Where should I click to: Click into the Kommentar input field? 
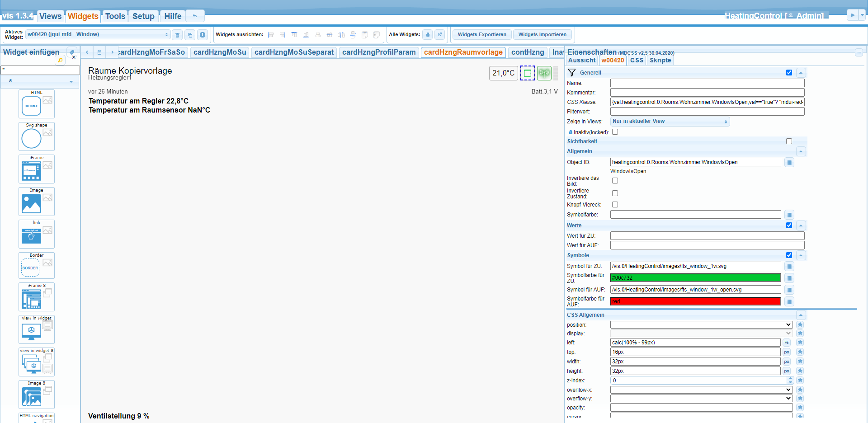tap(707, 93)
